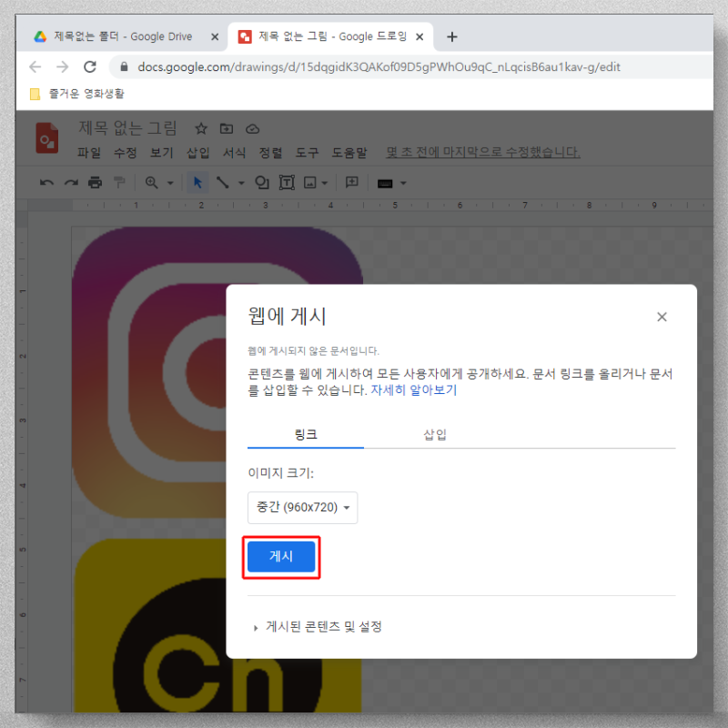Image resolution: width=728 pixels, height=728 pixels.
Task: Open the 수정 menu
Action: 126,152
